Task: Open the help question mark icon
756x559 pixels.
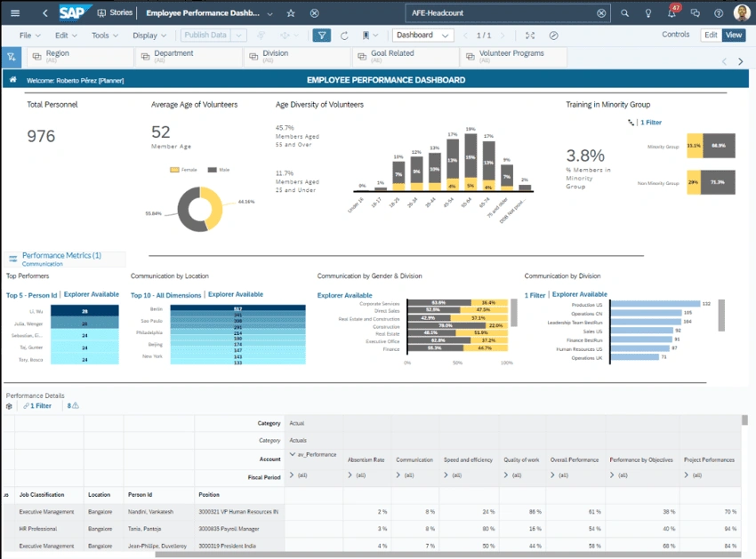Action: [x=718, y=13]
